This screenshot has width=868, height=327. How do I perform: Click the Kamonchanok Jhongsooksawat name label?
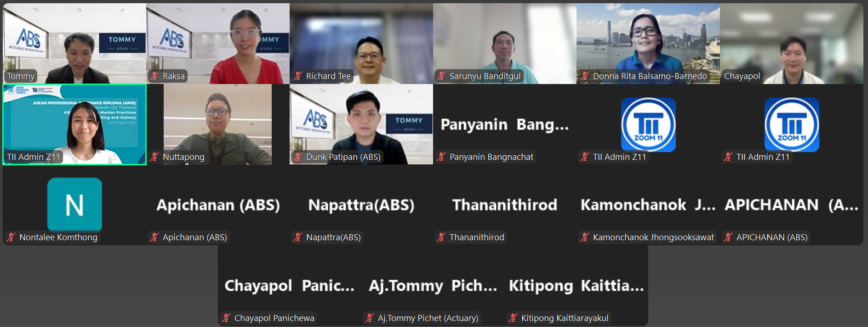click(653, 237)
